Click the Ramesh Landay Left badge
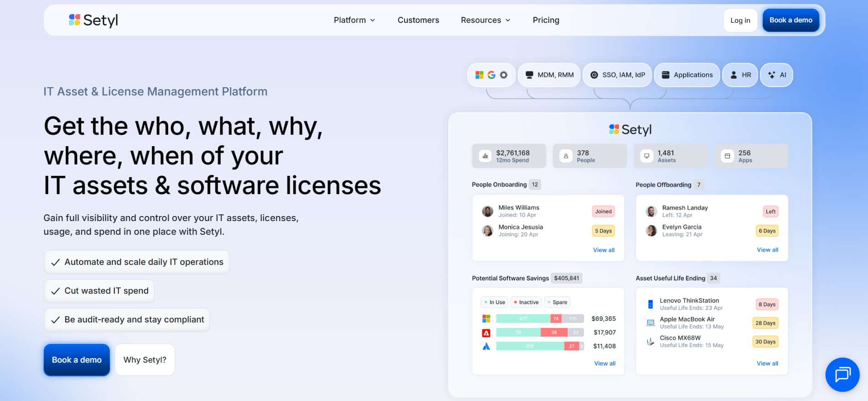868x401 pixels. click(x=771, y=211)
